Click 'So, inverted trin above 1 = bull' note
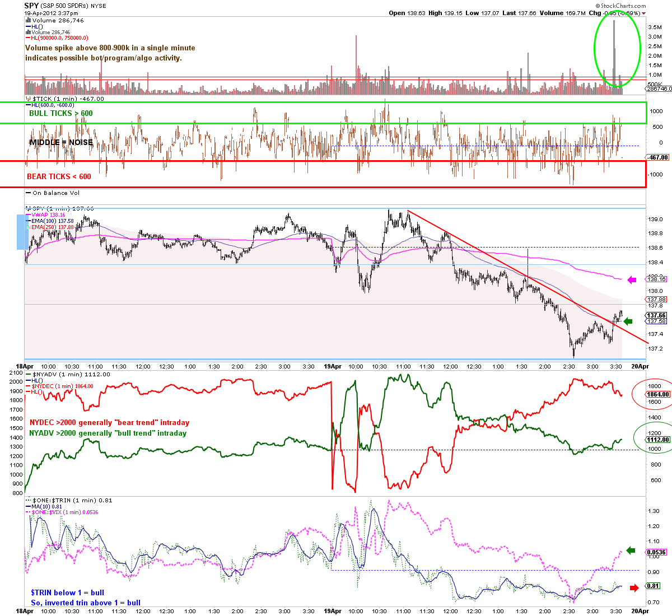This screenshot has height=616, width=672. [86, 603]
